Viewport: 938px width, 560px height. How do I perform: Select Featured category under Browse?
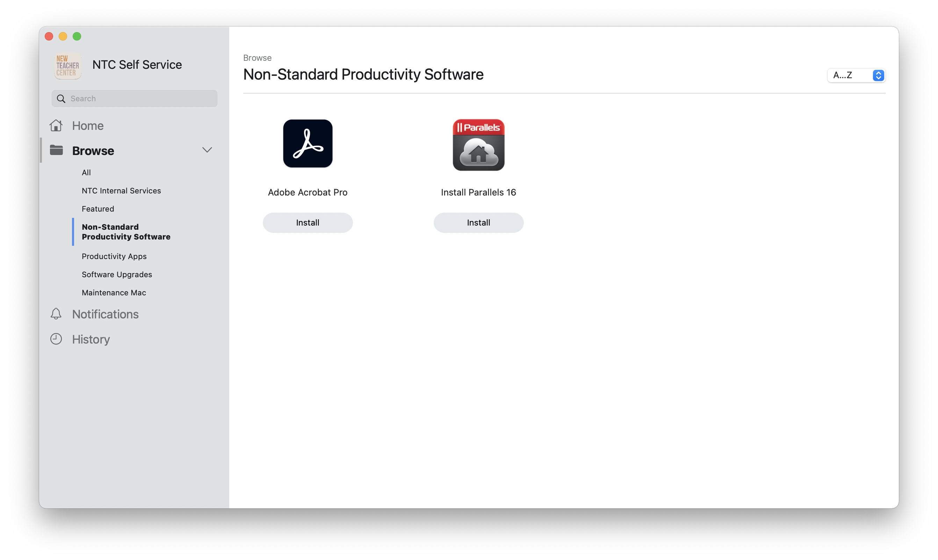tap(98, 209)
